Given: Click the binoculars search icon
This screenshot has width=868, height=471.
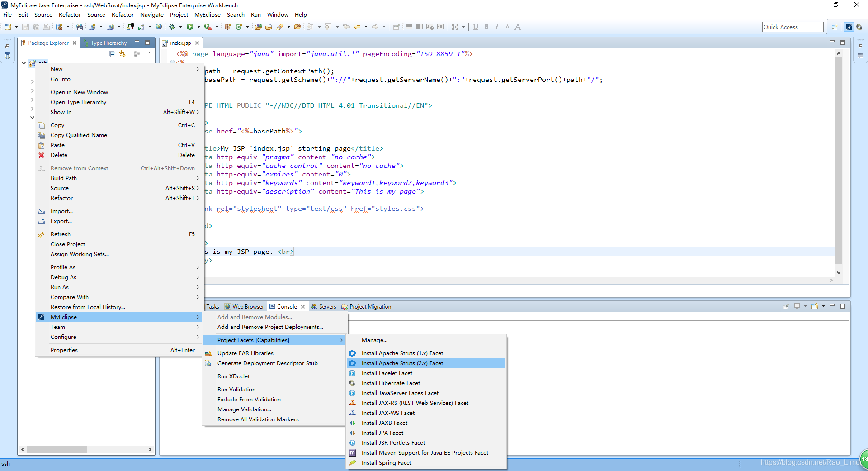Looking at the screenshot, I should tap(455, 27).
